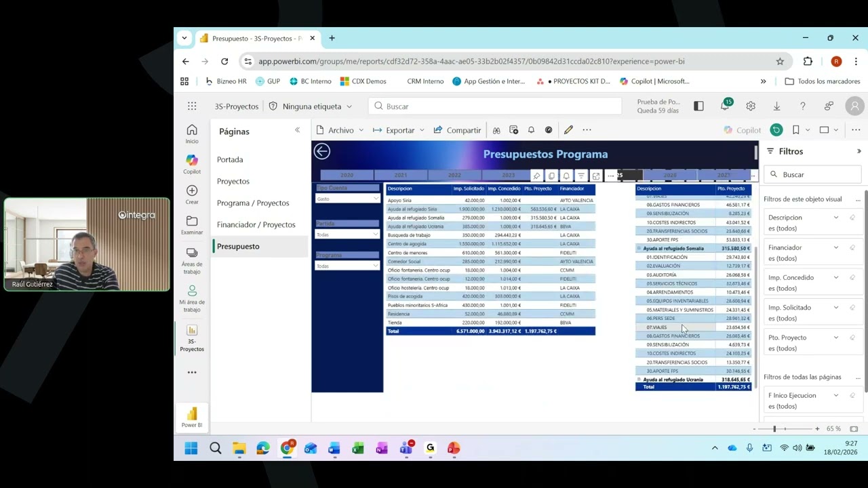Click the Filtros Buscar field
The height and width of the screenshot is (488, 868).
[x=812, y=174]
